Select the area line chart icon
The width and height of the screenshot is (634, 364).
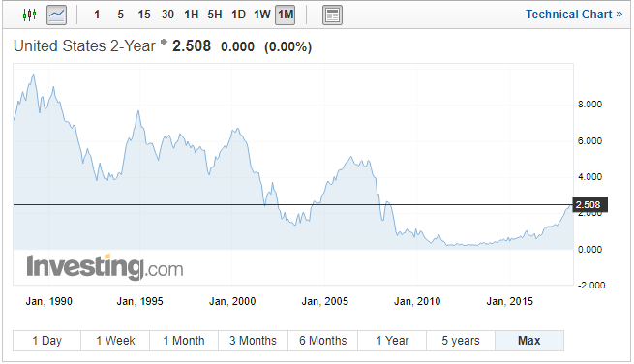(56, 15)
